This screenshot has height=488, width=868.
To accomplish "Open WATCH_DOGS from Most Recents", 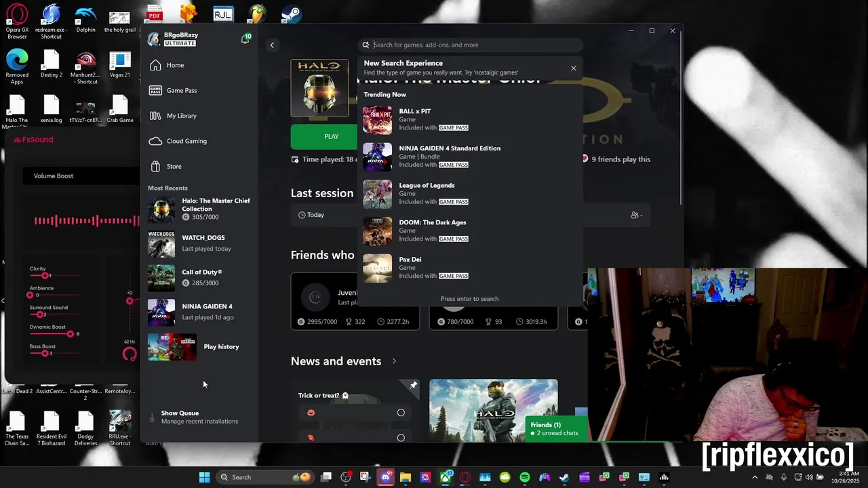I will (x=199, y=243).
